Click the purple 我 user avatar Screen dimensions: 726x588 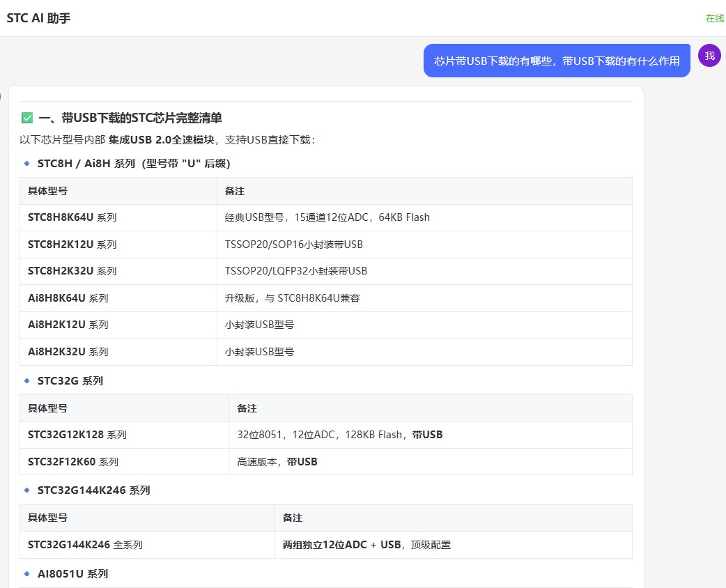(709, 56)
